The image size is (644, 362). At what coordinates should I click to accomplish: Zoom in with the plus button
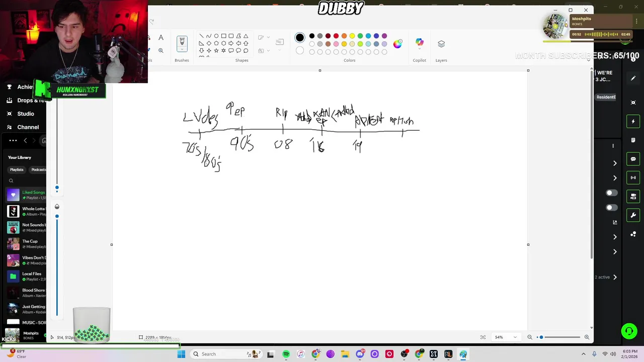click(x=587, y=337)
